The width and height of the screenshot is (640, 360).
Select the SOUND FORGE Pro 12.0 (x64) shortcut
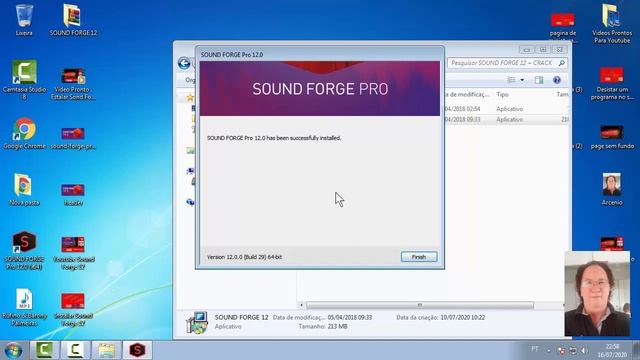pyautogui.click(x=24, y=250)
